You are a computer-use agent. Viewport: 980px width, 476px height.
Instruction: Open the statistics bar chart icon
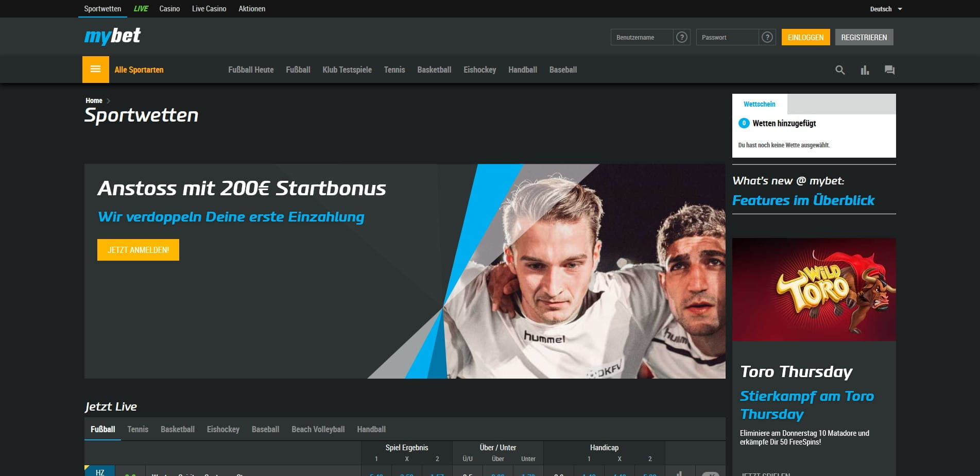[865, 70]
